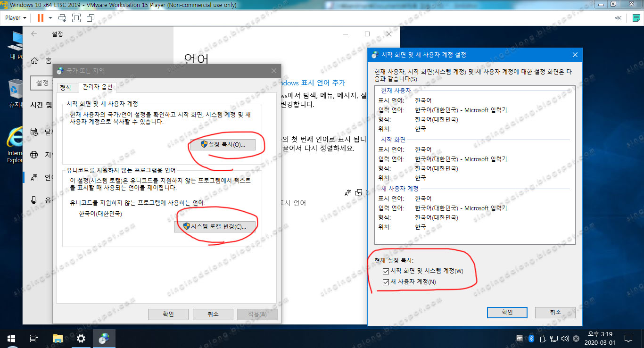Click 현재 사용자 입력 언어 Microsoft 입력기 value

tap(461, 110)
